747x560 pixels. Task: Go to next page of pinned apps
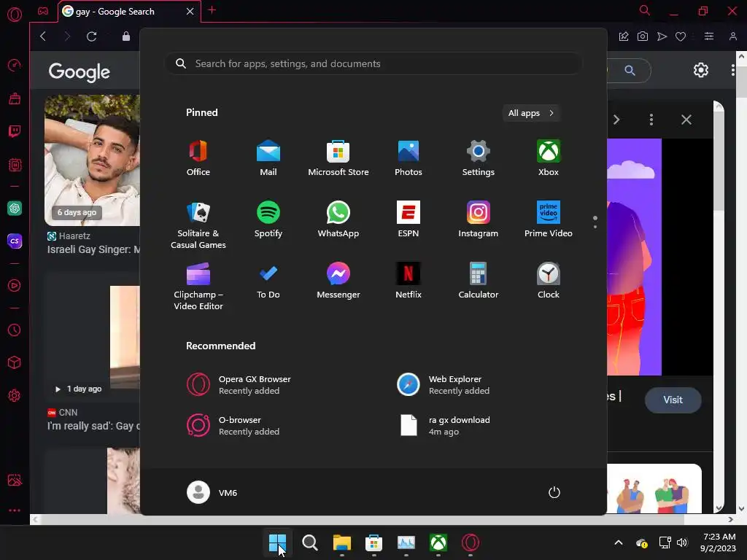[595, 226]
